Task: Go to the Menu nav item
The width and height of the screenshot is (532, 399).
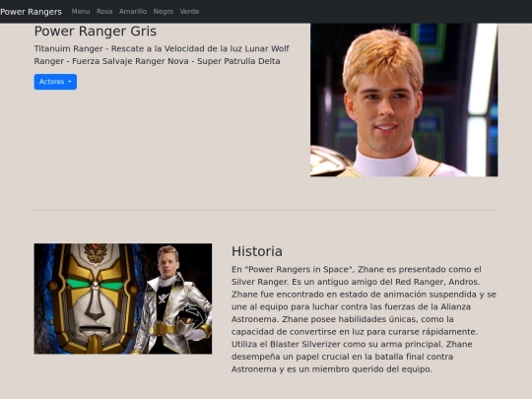Action: click(x=81, y=12)
